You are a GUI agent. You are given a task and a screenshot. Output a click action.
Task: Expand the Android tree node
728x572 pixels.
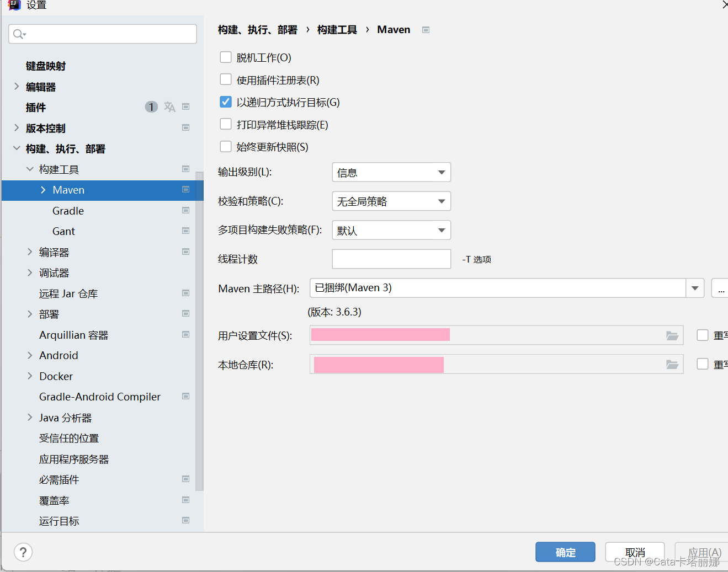click(30, 355)
